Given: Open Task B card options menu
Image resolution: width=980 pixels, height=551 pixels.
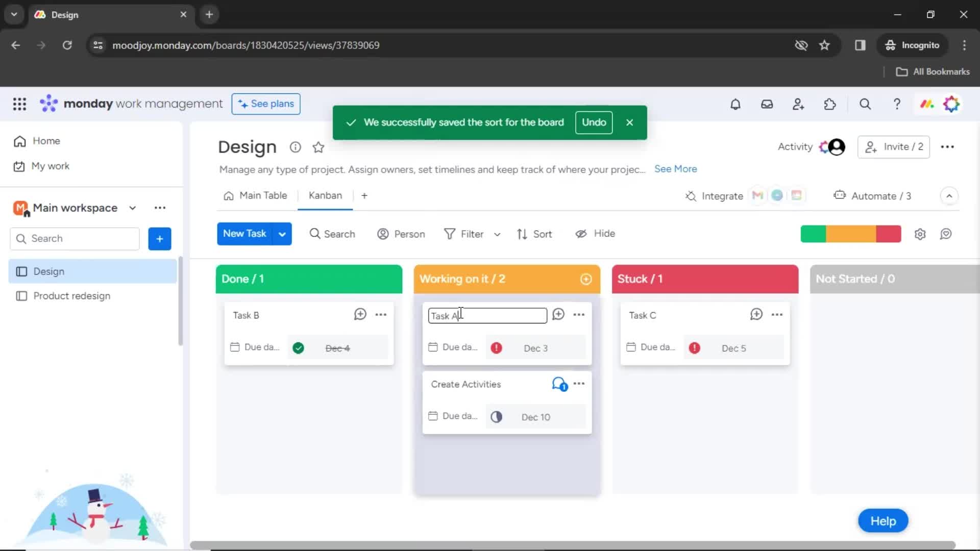Looking at the screenshot, I should pyautogui.click(x=381, y=314).
